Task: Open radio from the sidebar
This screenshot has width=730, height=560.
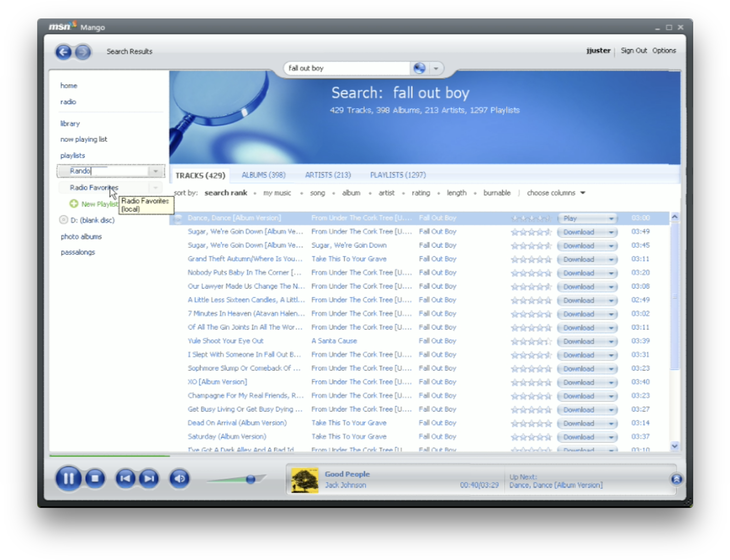Action: pyautogui.click(x=68, y=102)
